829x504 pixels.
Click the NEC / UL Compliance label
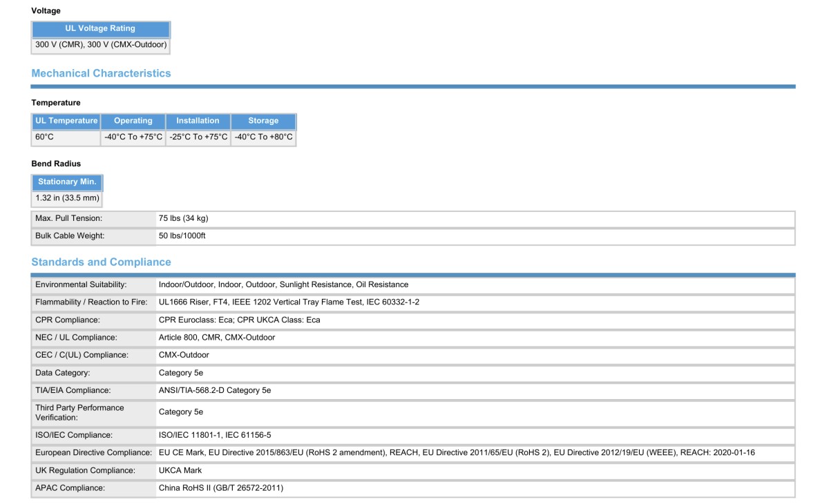(76, 338)
